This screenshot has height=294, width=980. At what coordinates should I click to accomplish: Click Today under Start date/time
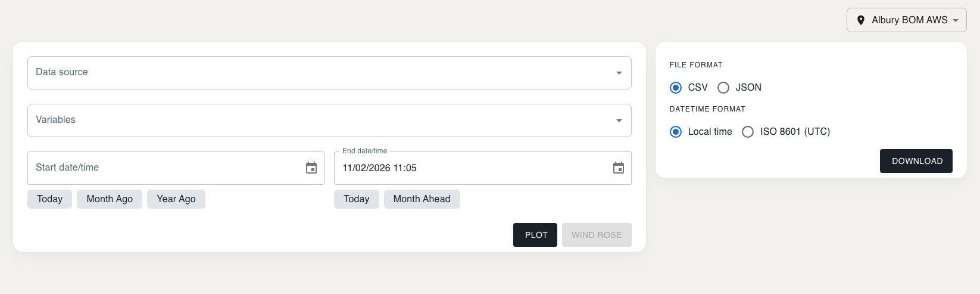(49, 199)
